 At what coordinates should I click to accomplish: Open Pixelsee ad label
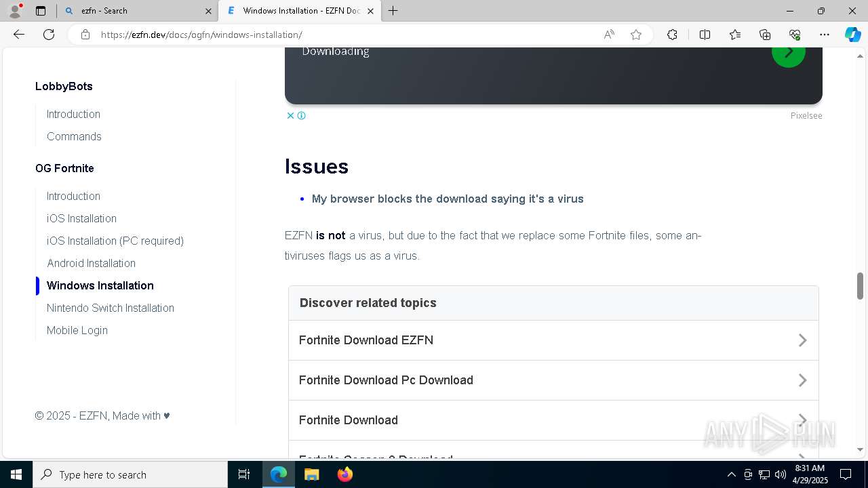806,116
